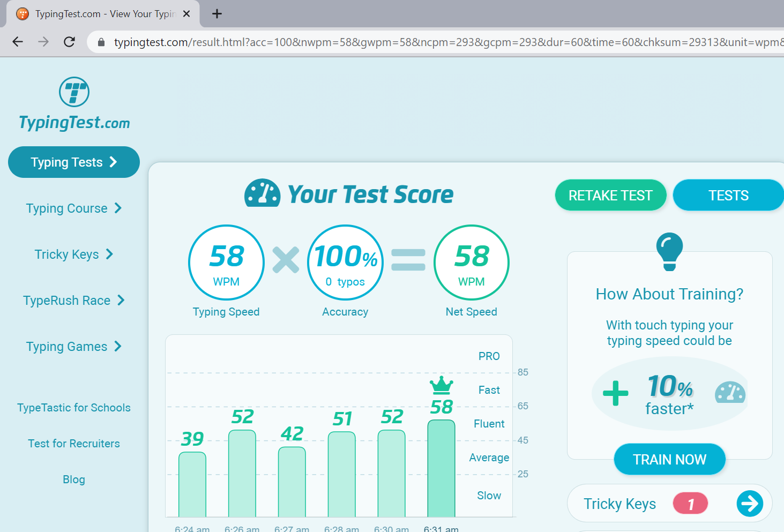The image size is (784, 532).
Task: Click the TRAIN NOW button
Action: pos(670,459)
